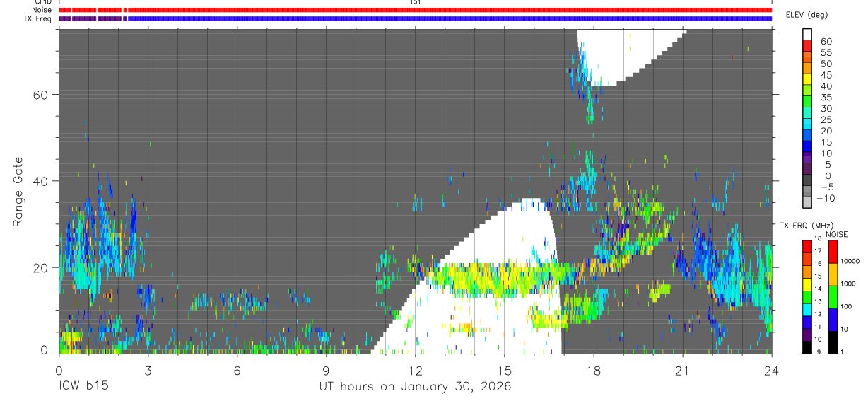Click the white top segment of elevation colorbar

coord(807,34)
